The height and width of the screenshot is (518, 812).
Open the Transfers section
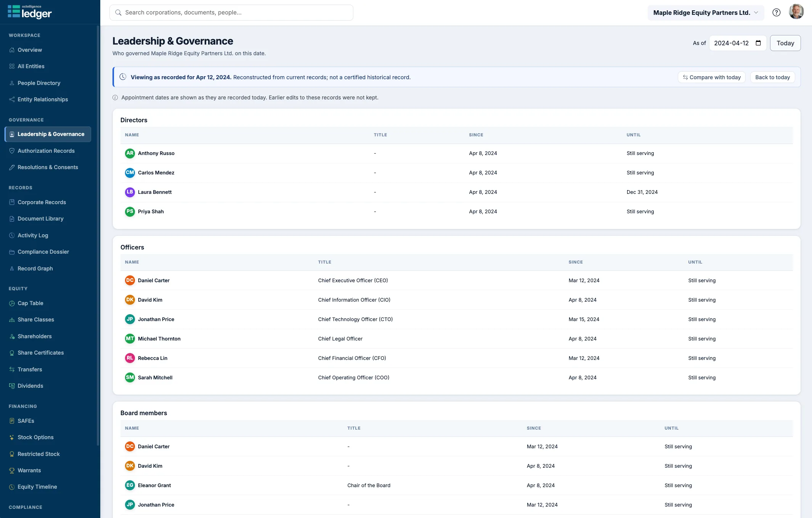[x=48, y=369]
